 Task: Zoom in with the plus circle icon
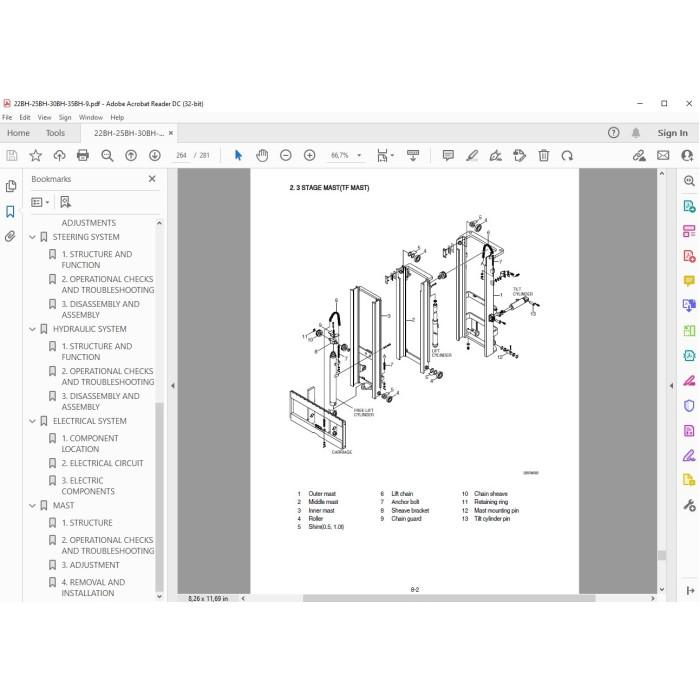309,155
